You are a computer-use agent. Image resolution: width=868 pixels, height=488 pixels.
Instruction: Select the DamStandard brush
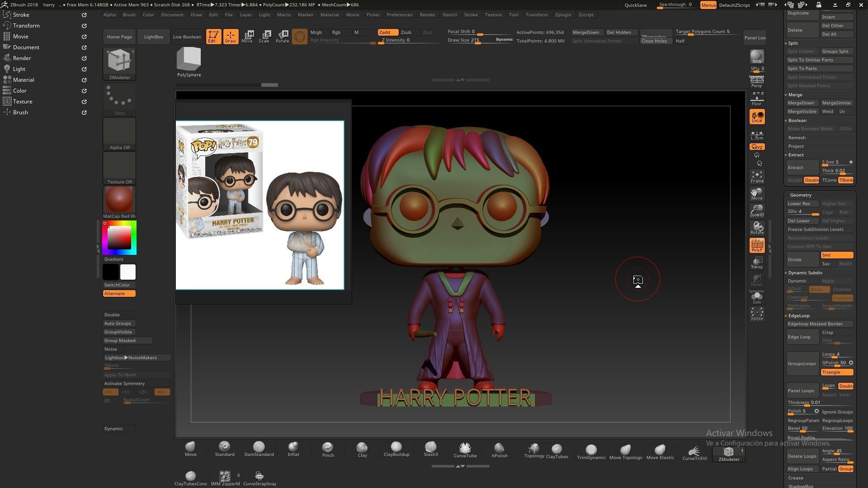click(259, 449)
